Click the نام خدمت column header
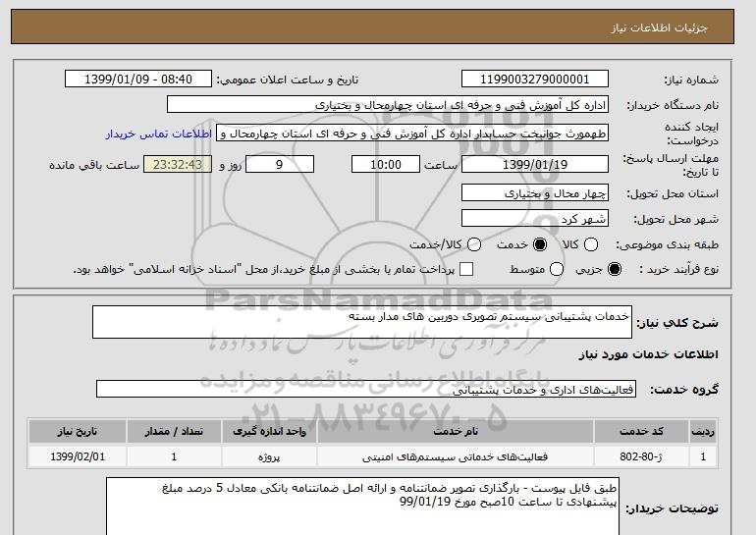756x535 pixels. [456, 431]
